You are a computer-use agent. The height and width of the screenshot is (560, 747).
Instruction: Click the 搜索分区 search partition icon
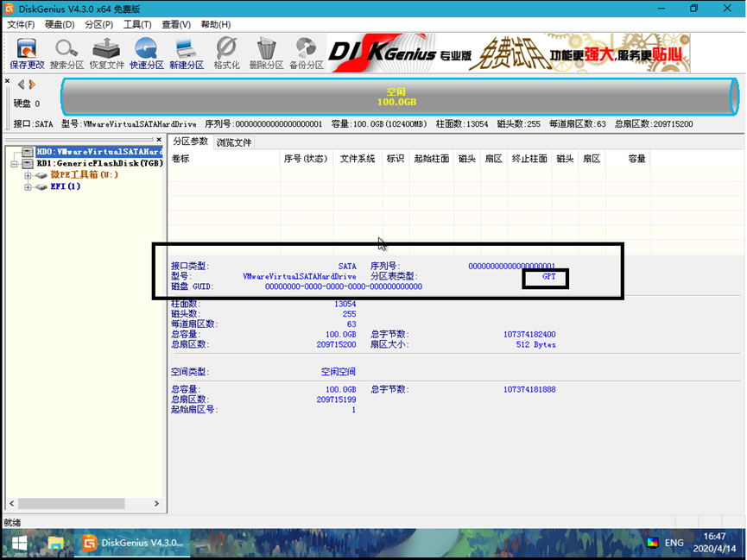click(66, 53)
